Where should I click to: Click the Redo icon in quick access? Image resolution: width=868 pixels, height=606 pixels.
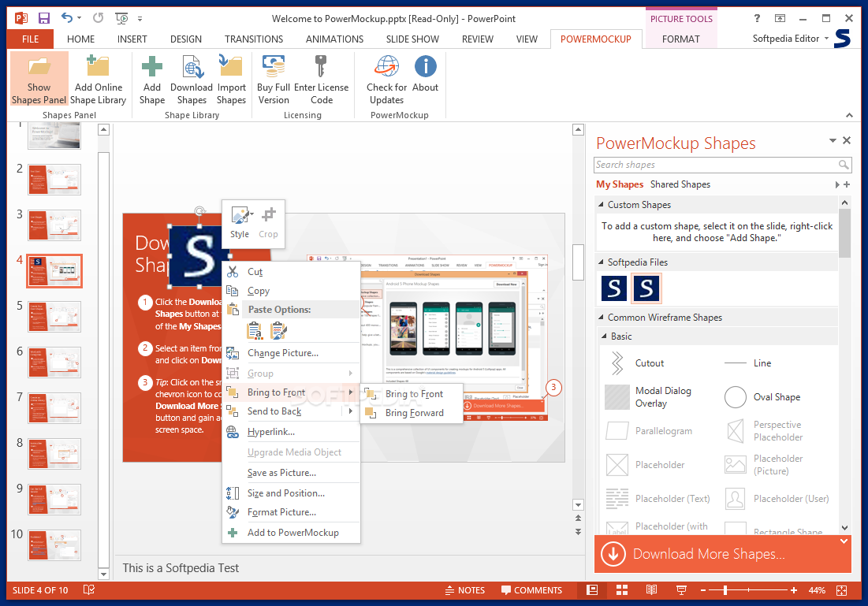98,17
